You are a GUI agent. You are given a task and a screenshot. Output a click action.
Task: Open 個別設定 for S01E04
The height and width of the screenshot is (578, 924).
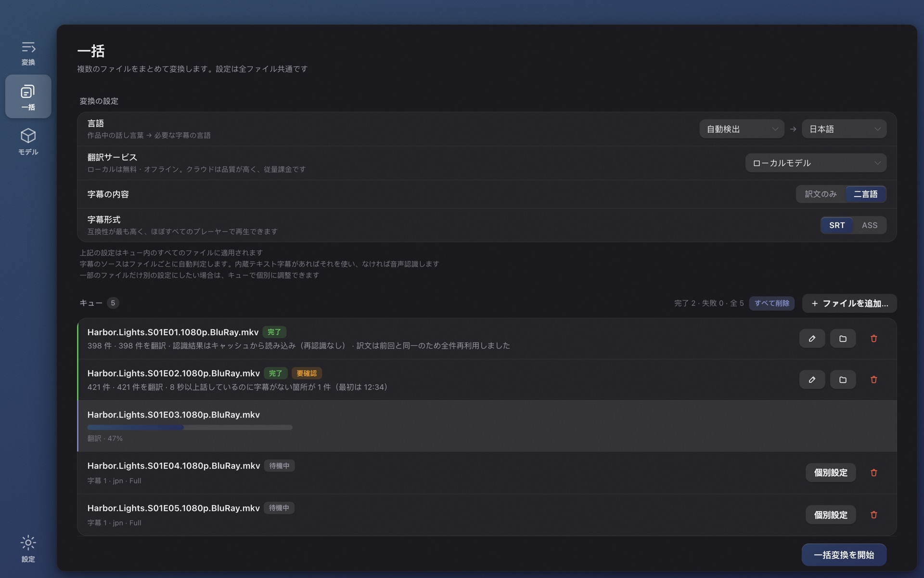830,473
